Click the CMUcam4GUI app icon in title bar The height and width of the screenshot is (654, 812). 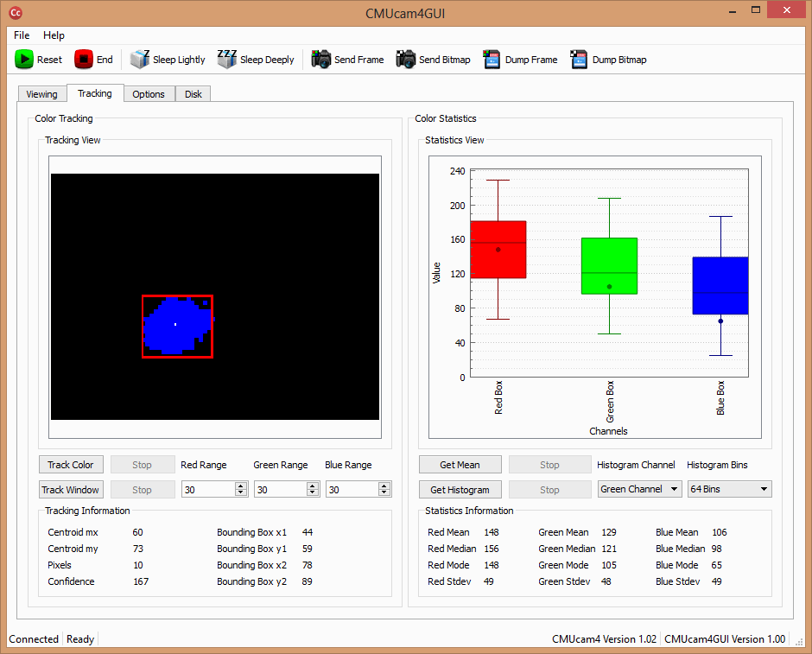click(16, 13)
